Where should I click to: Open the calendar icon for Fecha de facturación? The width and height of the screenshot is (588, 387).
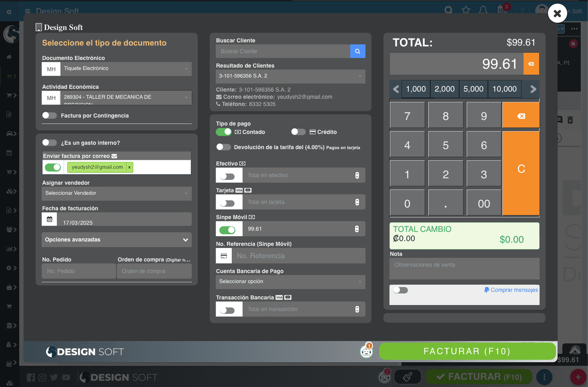50,219
